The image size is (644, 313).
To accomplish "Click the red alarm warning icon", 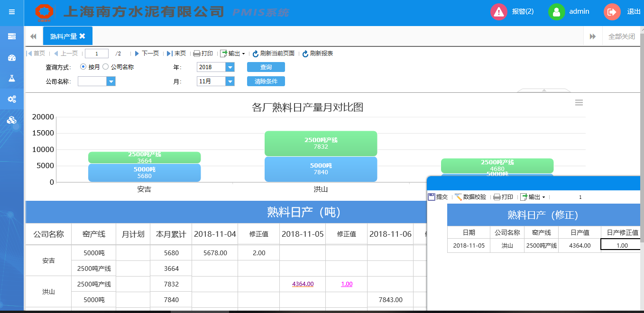I will tap(498, 12).
